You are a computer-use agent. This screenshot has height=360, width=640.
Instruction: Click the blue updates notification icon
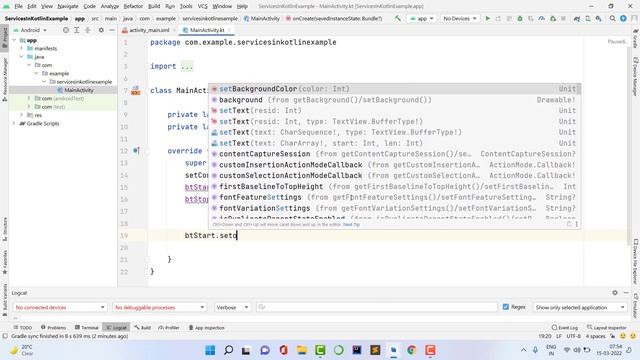point(623,18)
